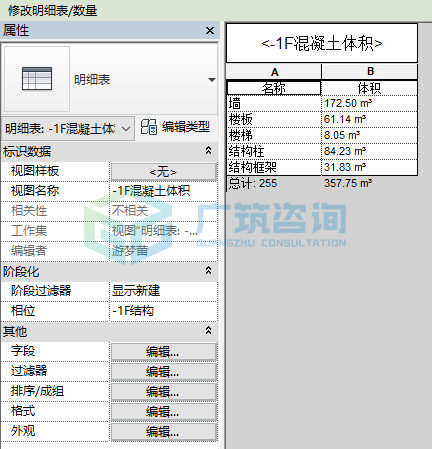The width and height of the screenshot is (432, 449).
Task: Select the 相位 value -1F结构
Action: click(163, 311)
